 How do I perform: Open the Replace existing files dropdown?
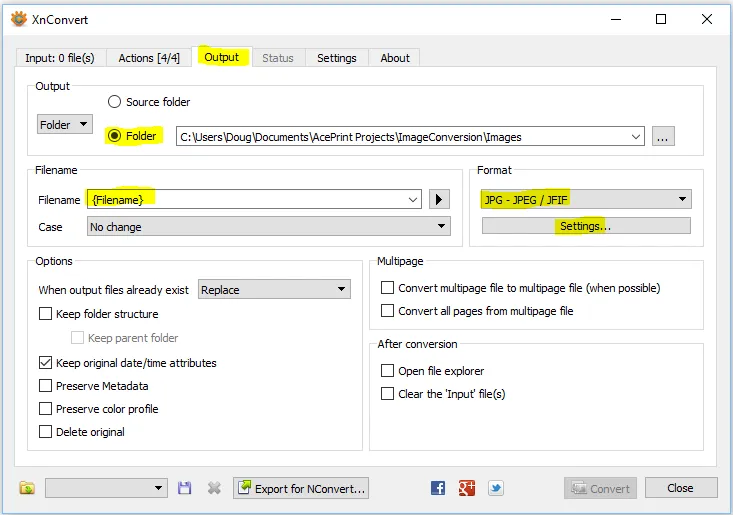point(274,289)
